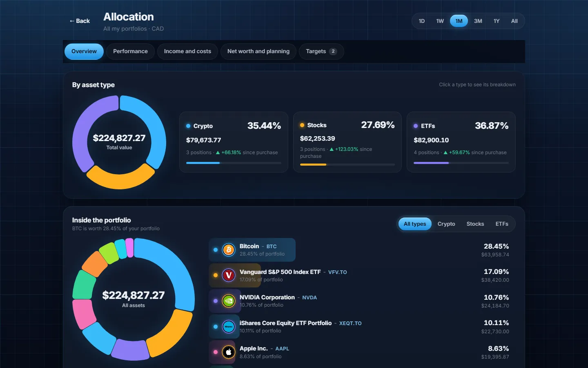
Task: Expand the Stocks asset type card
Action: [347, 142]
